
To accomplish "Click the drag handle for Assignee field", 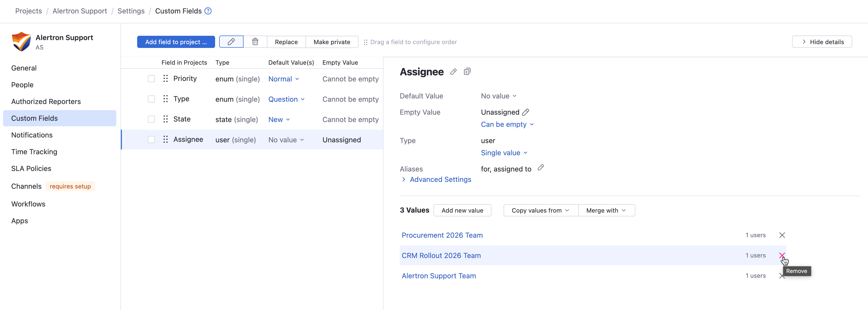I will tap(165, 139).
